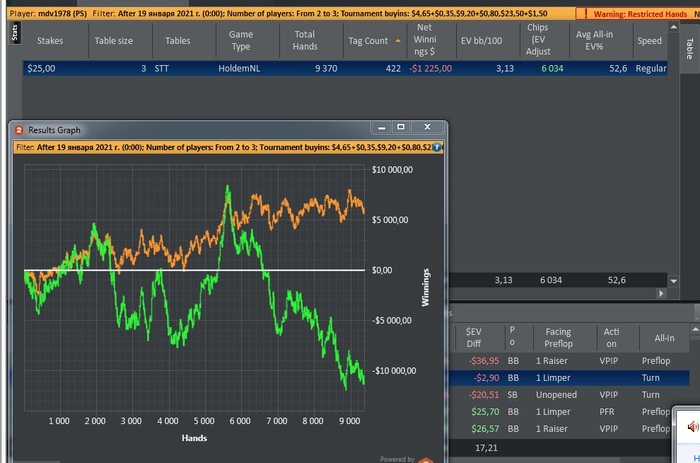Viewport: 700px width, 463px height.
Task: Minimize the Results Graph window
Action: (x=381, y=127)
